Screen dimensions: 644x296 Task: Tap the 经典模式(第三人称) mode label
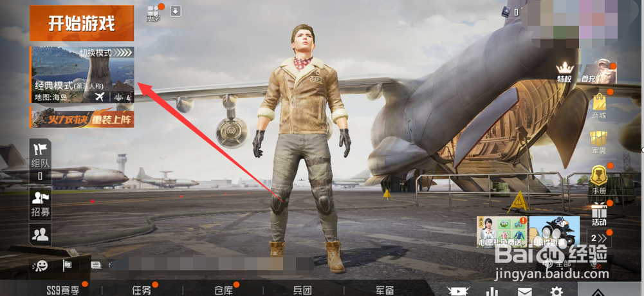click(69, 86)
